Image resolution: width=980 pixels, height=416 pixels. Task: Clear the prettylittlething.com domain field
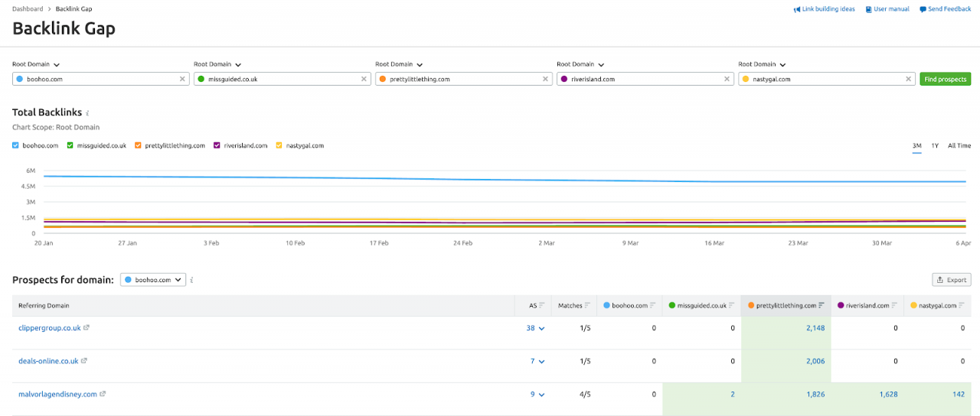coord(545,79)
